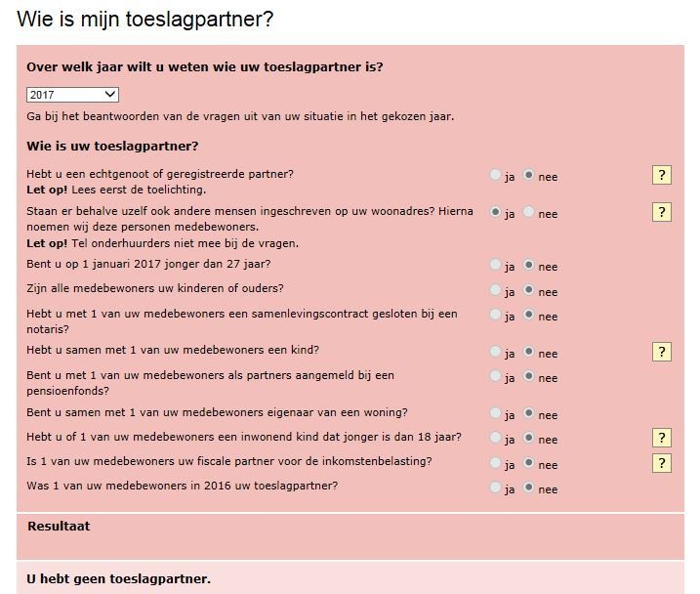The image size is (700, 594).
Task: Select 'nee' for andere mensen op woonadres
Action: [x=529, y=212]
